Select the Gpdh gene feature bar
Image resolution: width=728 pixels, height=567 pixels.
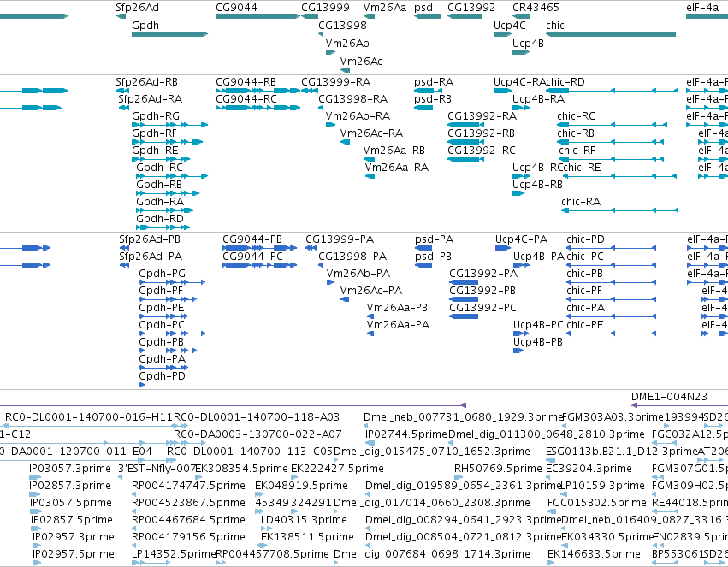(170, 34)
